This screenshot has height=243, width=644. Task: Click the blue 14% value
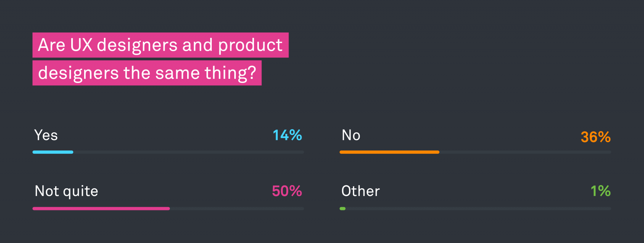(x=287, y=136)
